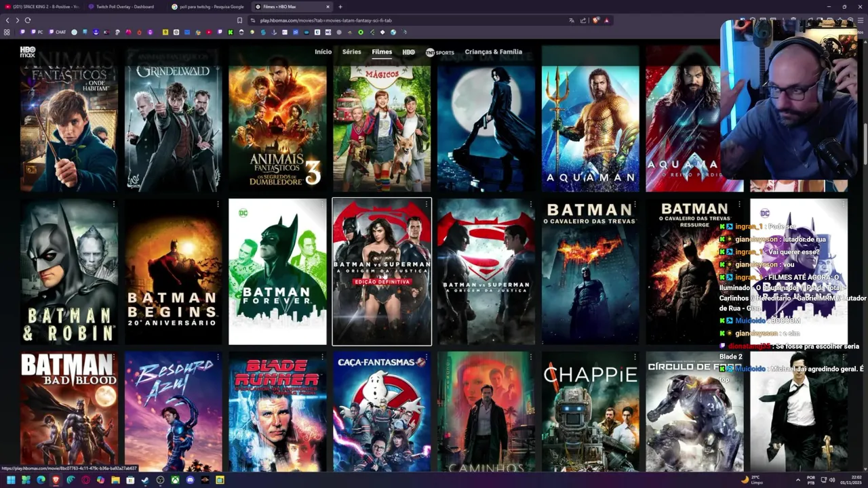This screenshot has width=868, height=488.
Task: Open TNT Sports in navigation
Action: (x=440, y=52)
